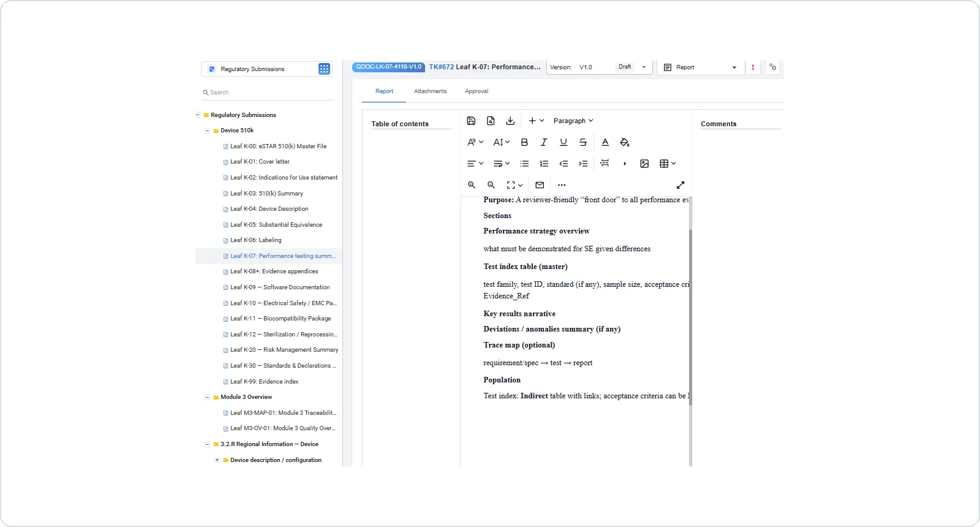
Task: Open Leaf K-01: Cover letter
Action: 260,162
